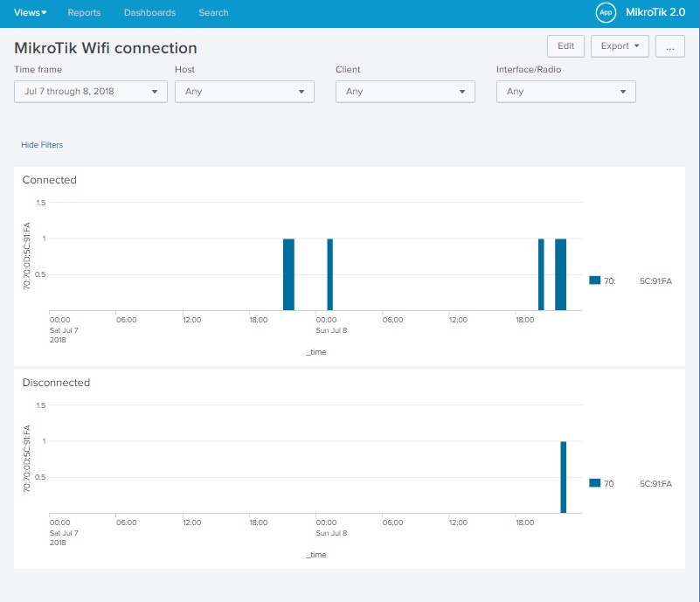Click the Connected panel title
This screenshot has height=602, width=700.
pyautogui.click(x=50, y=180)
